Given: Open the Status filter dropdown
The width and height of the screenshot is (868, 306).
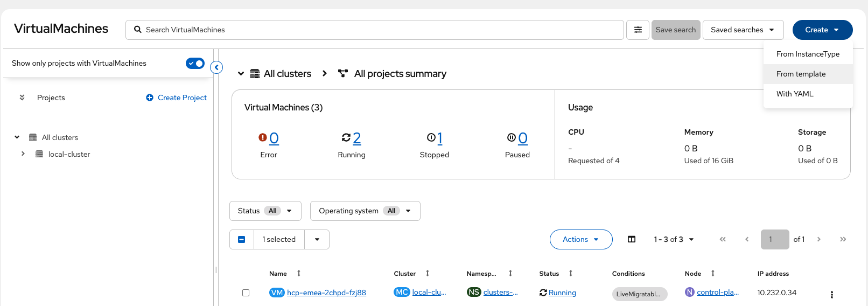Looking at the screenshot, I should [265, 211].
